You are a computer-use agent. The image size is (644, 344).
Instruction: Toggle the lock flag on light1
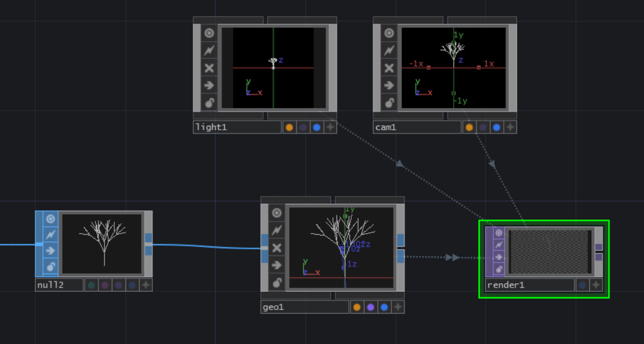(209, 103)
